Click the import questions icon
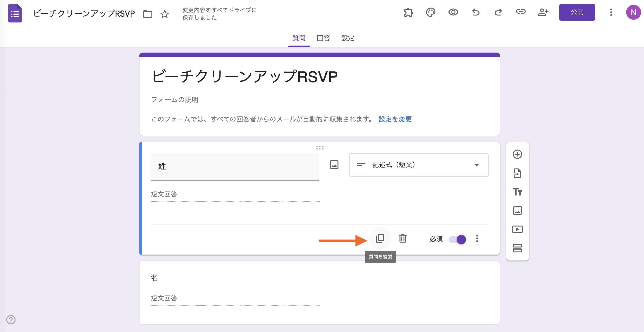644x332 pixels. [x=517, y=173]
